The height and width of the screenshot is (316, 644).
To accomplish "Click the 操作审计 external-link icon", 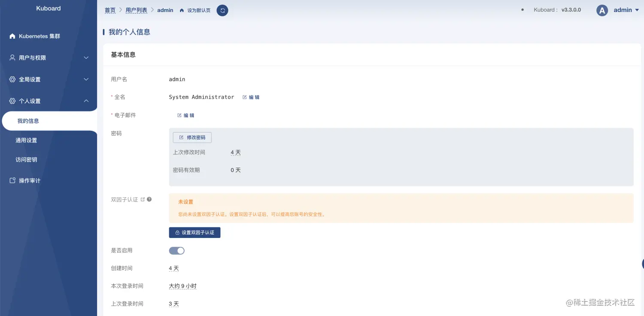I will click(12, 181).
